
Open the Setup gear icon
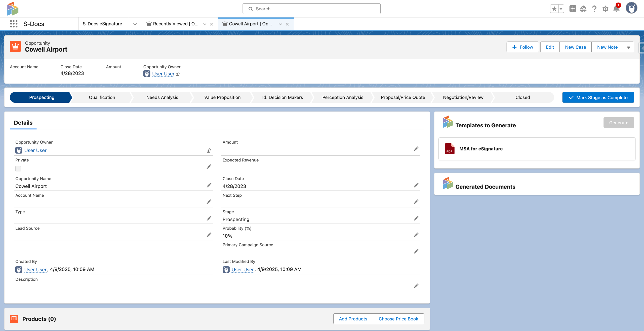click(605, 9)
